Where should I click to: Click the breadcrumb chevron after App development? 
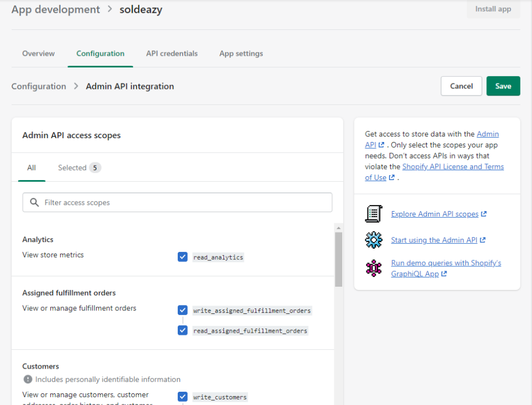[x=110, y=9]
